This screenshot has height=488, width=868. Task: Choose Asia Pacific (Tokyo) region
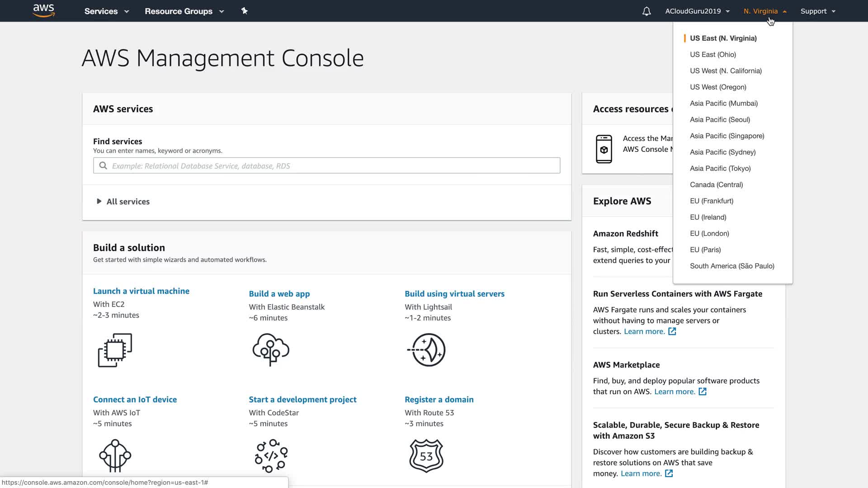point(720,169)
